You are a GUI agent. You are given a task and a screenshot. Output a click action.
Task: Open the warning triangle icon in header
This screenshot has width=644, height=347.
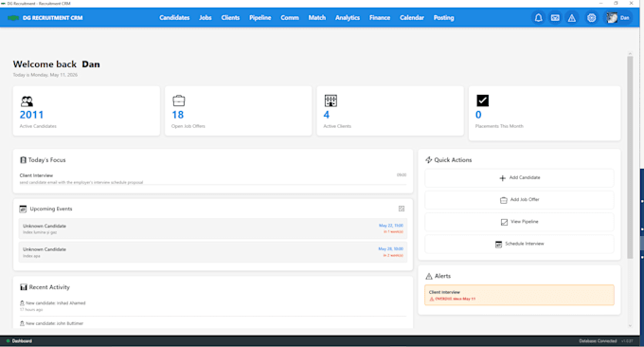point(572,18)
